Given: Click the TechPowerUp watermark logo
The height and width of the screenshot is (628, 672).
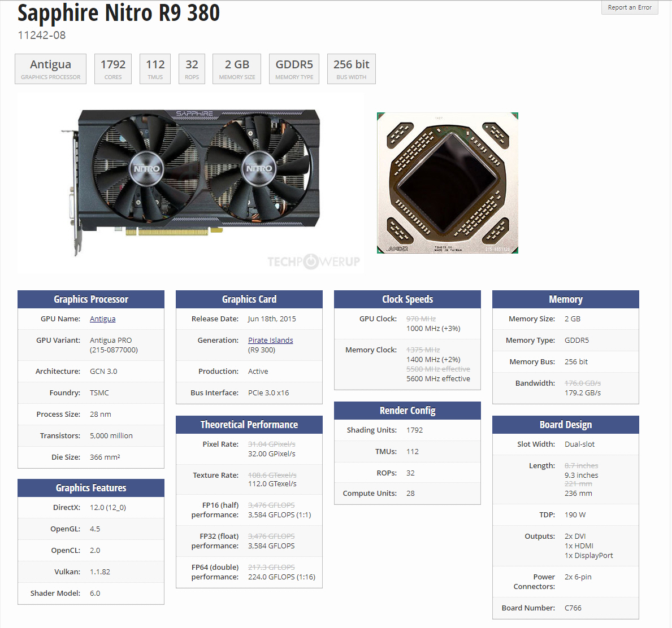Looking at the screenshot, I should point(314,261).
